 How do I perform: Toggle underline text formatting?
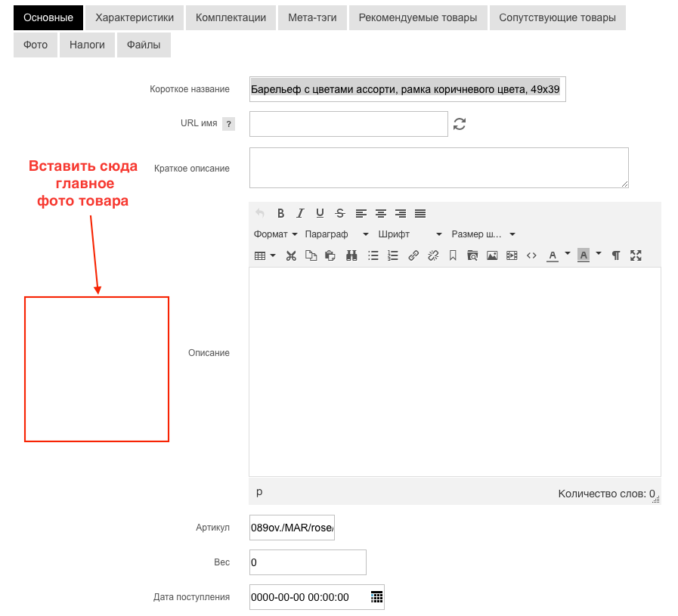tap(320, 213)
